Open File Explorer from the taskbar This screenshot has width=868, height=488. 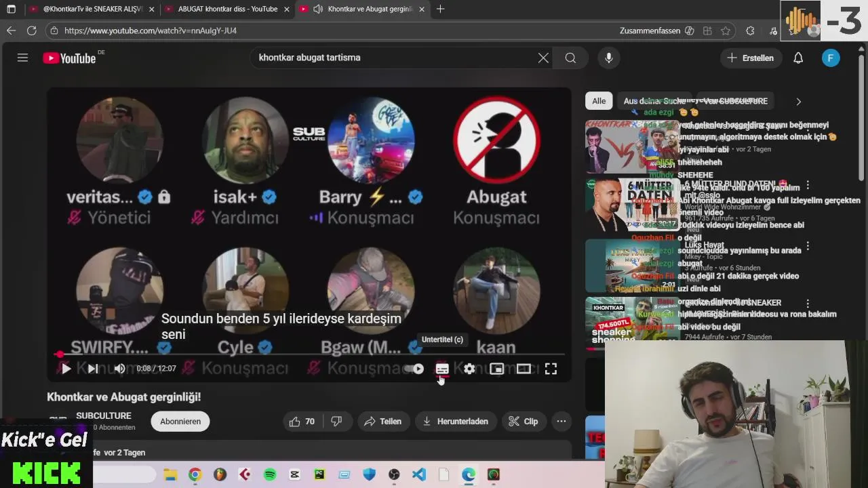170,474
